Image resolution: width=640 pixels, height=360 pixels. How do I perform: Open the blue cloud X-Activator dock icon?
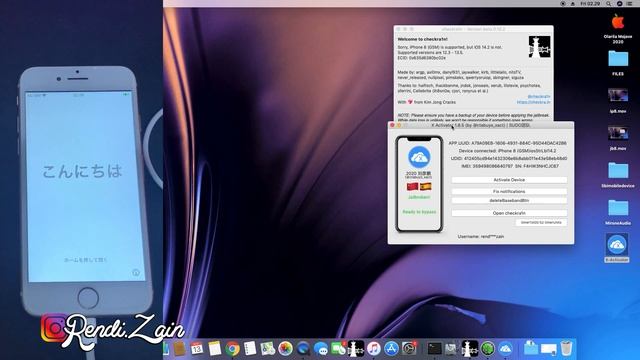point(505,349)
